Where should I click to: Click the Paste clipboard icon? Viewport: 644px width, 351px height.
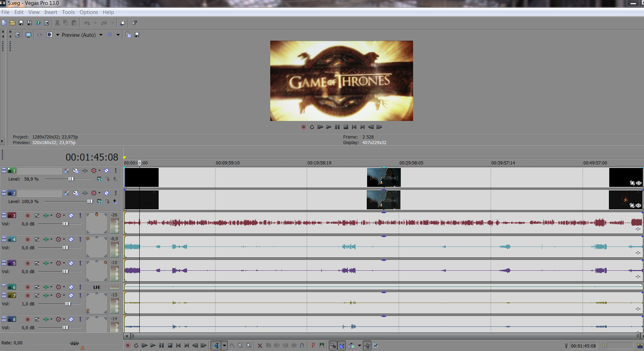pyautogui.click(x=74, y=23)
